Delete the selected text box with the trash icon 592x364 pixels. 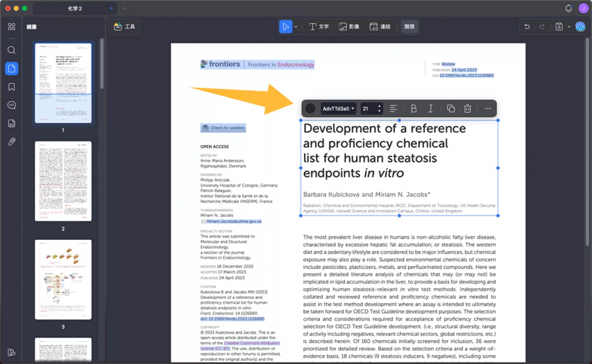click(x=467, y=109)
